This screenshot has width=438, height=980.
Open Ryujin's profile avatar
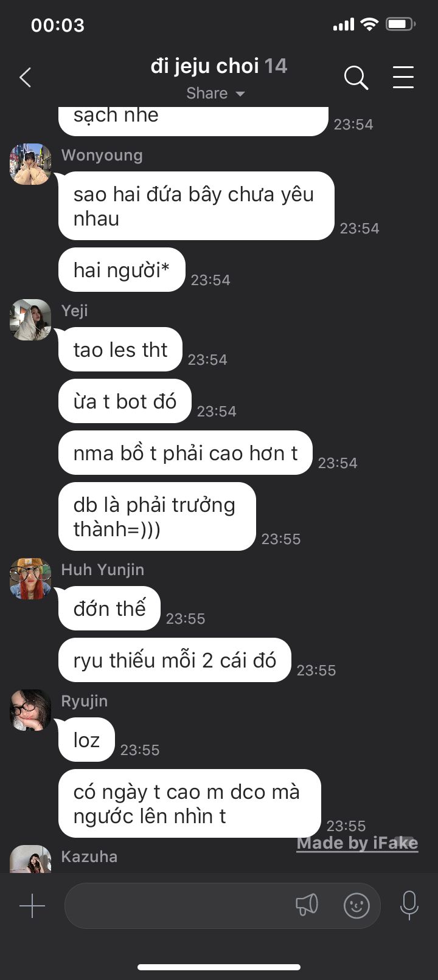tap(30, 710)
